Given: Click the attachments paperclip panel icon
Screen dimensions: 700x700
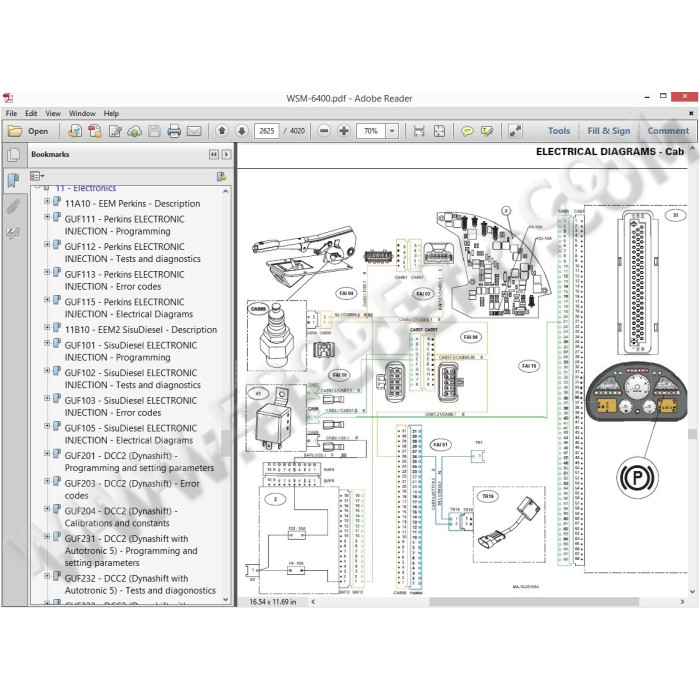Looking at the screenshot, I should click(13, 207).
